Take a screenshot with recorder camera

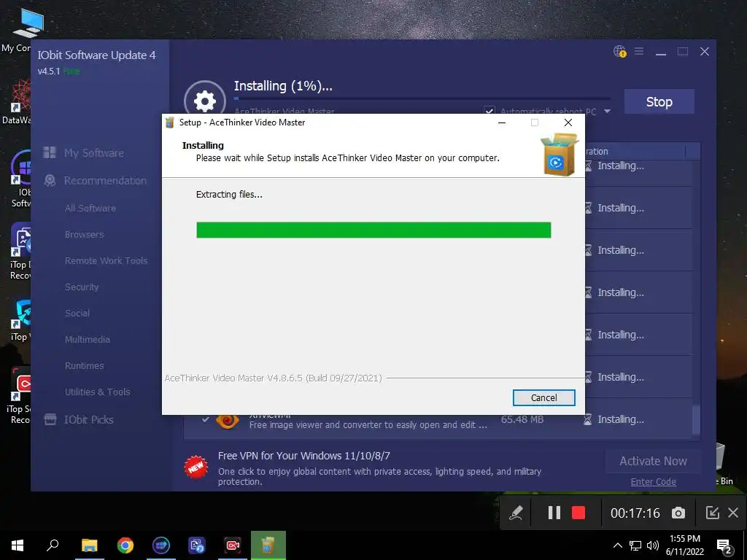[678, 513]
